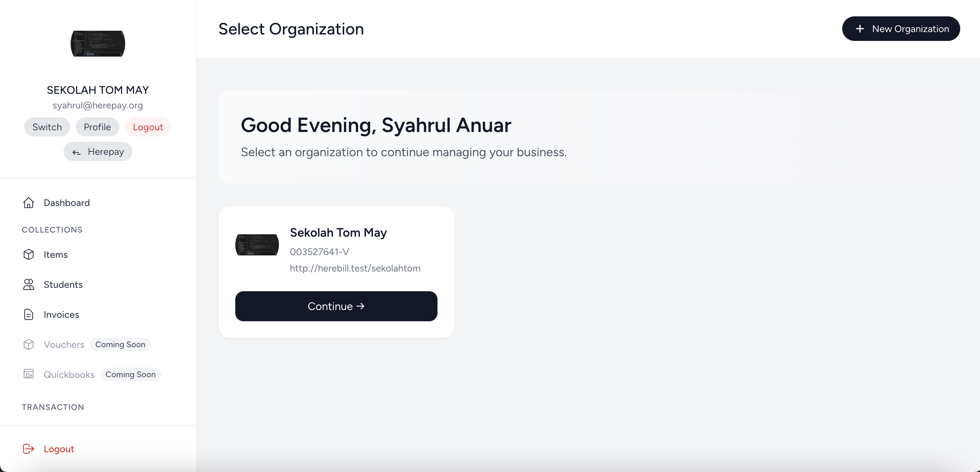Click the Profile pill button
The width and height of the screenshot is (980, 472).
[97, 127]
